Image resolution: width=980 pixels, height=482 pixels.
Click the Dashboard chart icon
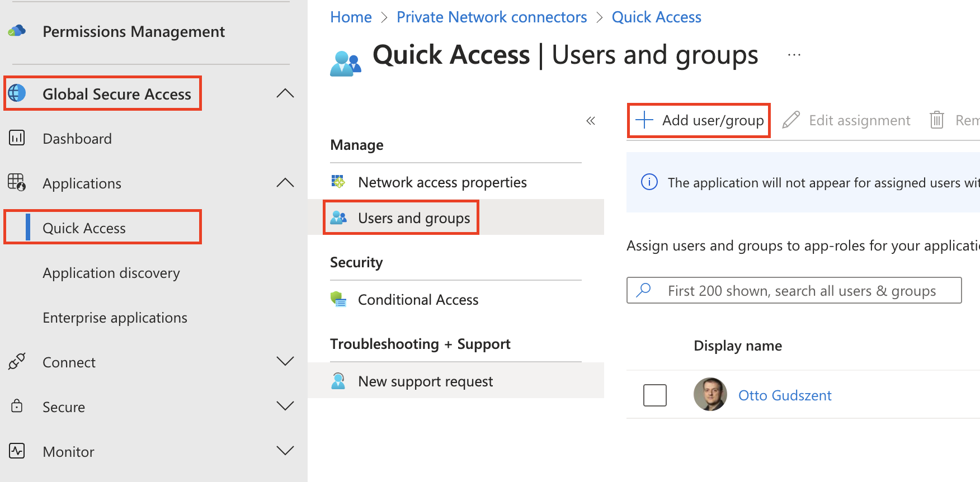point(17,138)
